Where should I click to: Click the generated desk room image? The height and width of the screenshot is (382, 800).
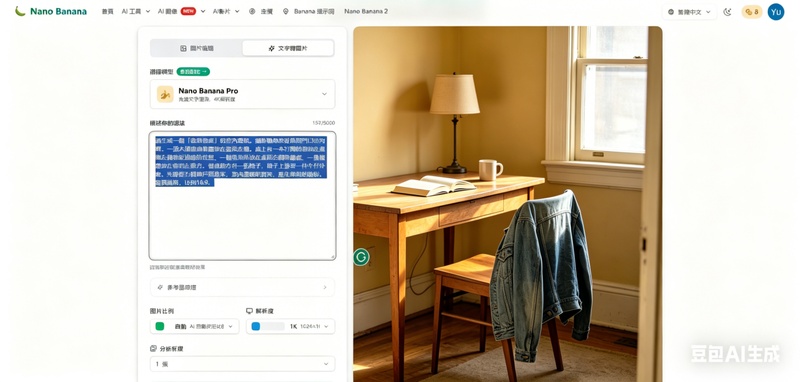click(x=508, y=204)
